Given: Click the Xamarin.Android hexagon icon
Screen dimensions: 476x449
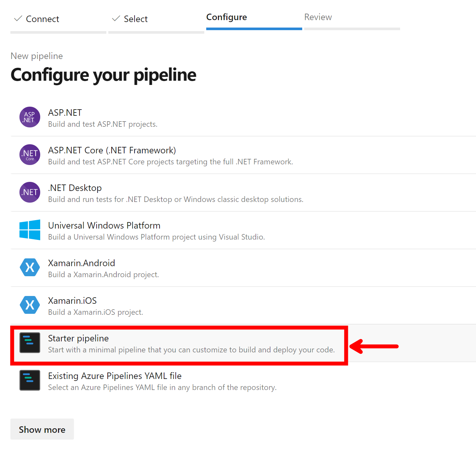Looking at the screenshot, I should [30, 267].
